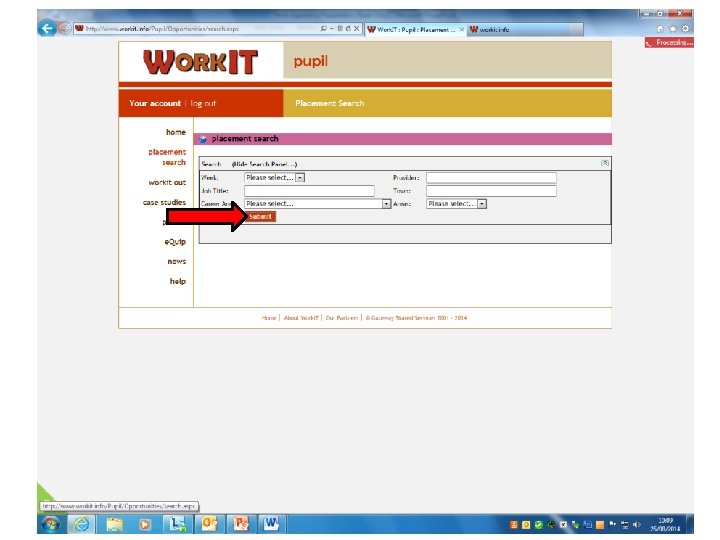Click the Our Partners footer link

[341, 318]
